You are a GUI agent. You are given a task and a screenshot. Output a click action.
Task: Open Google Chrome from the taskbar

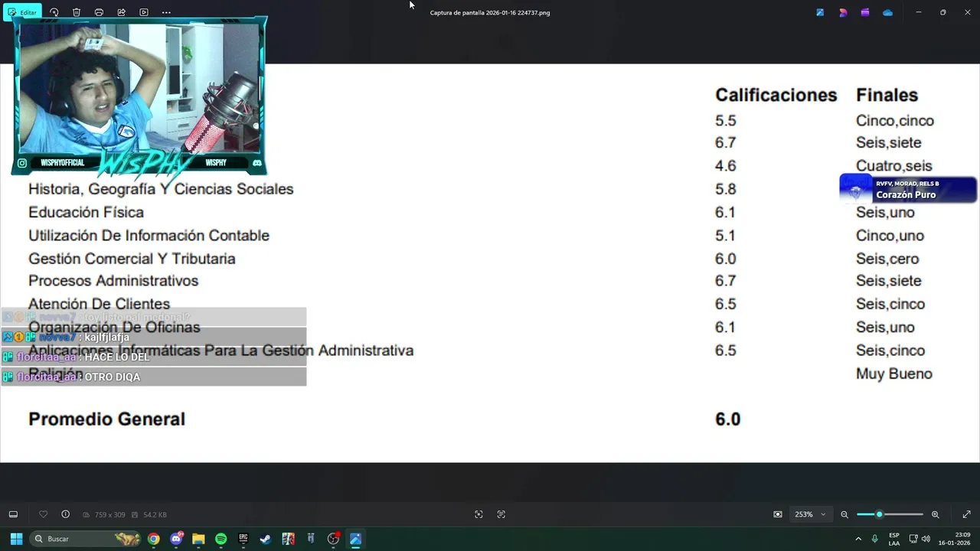154,539
